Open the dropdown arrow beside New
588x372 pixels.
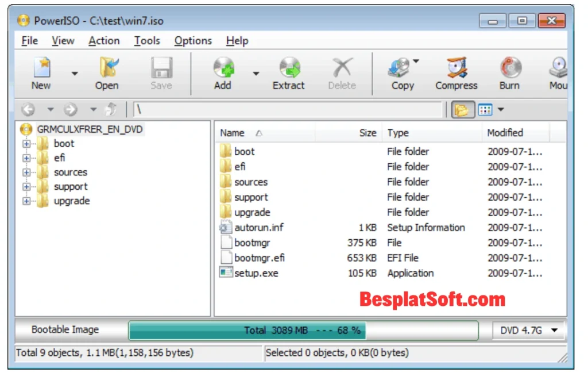[75, 74]
